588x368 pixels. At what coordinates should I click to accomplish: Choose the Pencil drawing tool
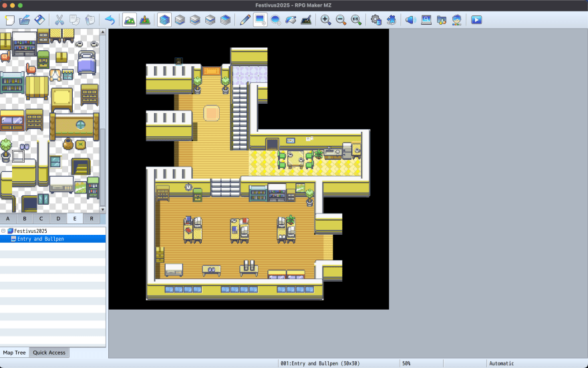(245, 20)
